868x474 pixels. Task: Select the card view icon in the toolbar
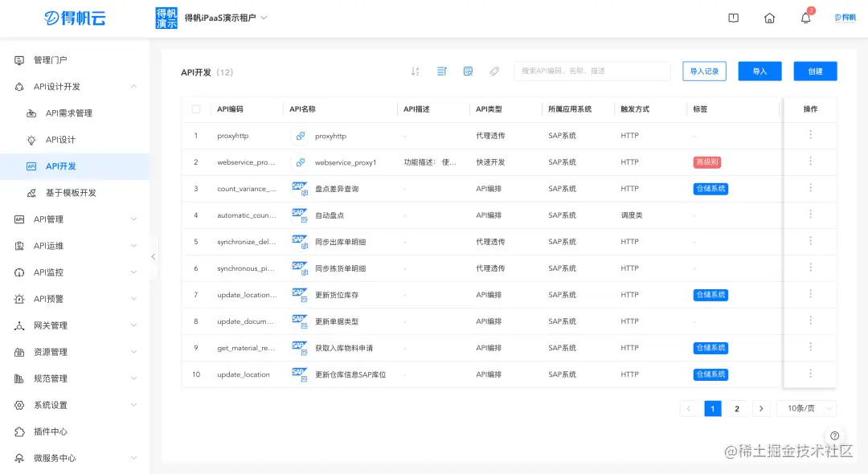pyautogui.click(x=468, y=71)
